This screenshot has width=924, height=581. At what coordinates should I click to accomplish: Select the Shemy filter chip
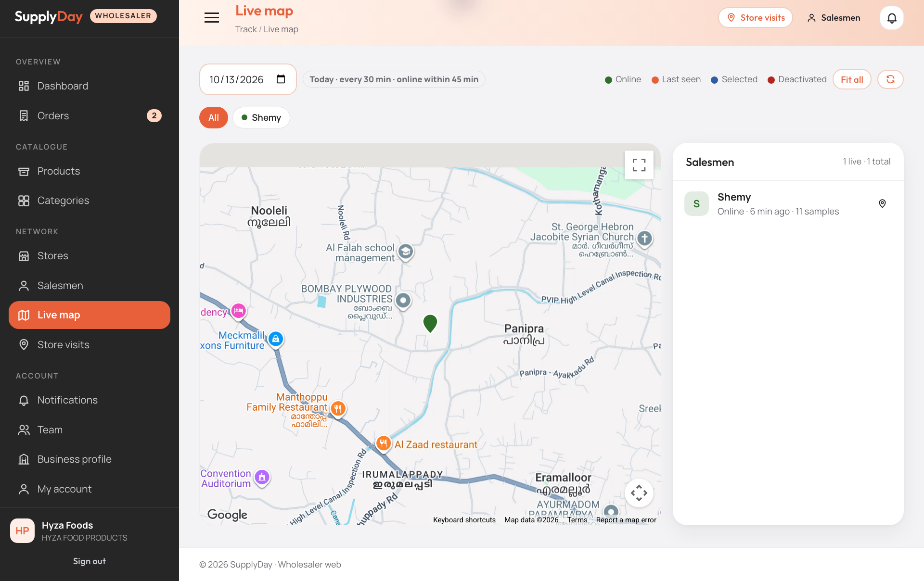(x=261, y=118)
